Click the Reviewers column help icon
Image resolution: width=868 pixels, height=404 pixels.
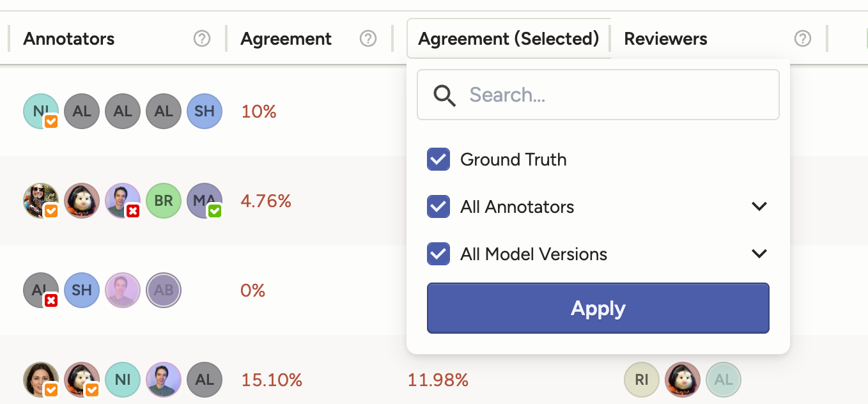[802, 39]
